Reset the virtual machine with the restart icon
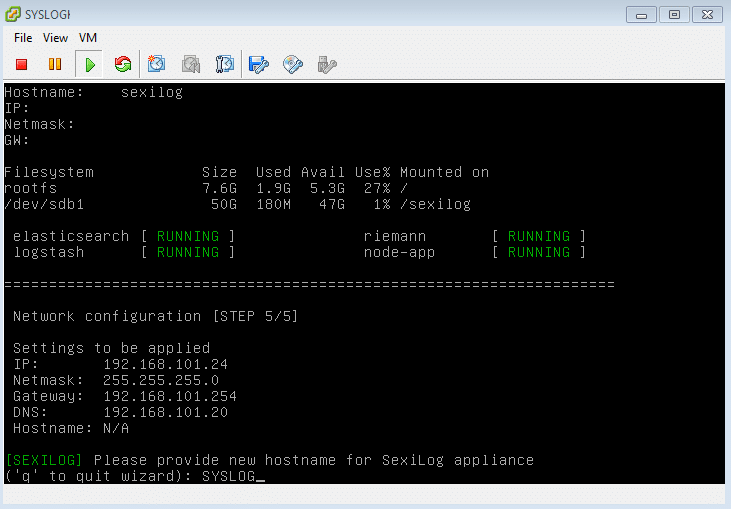Image resolution: width=731 pixels, height=509 pixels. 123,64
